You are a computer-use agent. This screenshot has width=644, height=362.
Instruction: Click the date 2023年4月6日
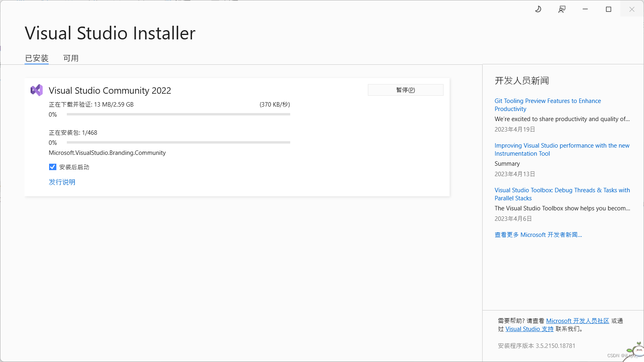click(x=513, y=219)
